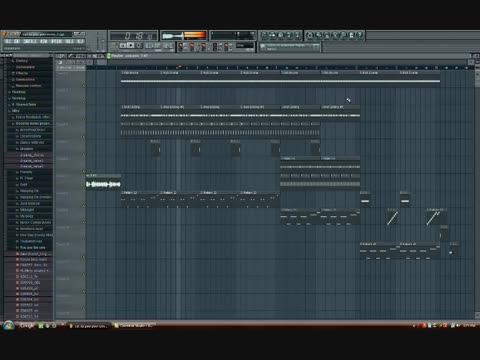
Task: Expand Remote control in the browser
Action: coord(28,86)
